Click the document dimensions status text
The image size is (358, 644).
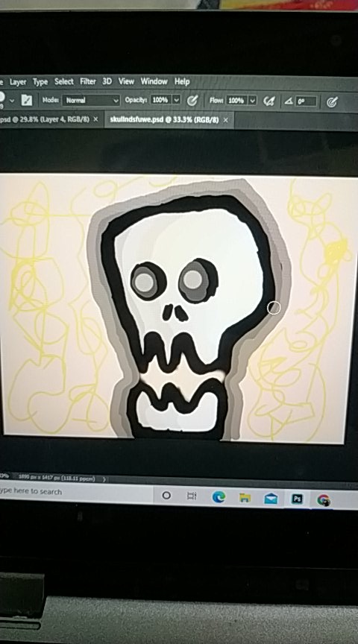tap(57, 479)
